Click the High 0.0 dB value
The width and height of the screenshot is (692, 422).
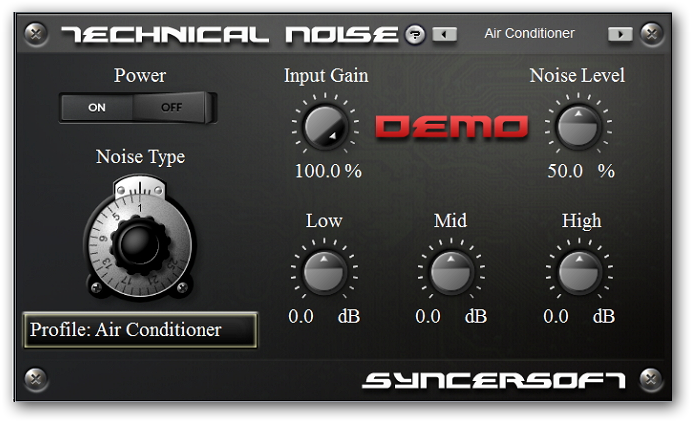tap(579, 316)
